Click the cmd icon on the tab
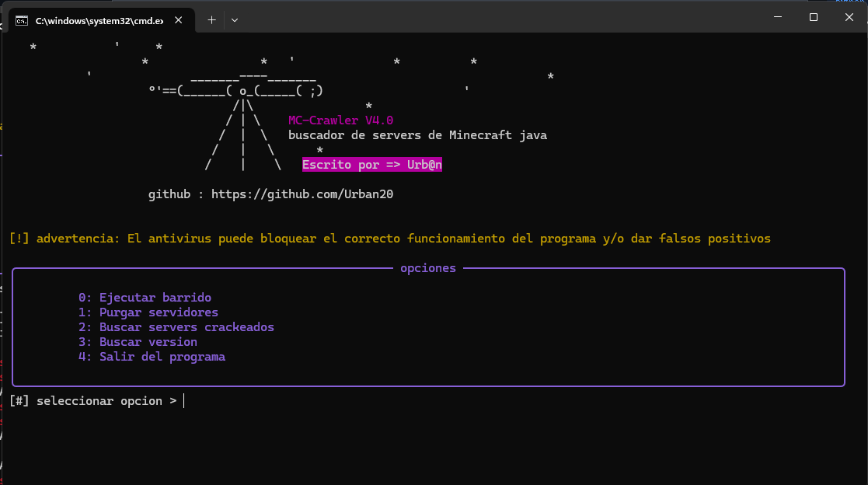Image resolution: width=868 pixels, height=485 pixels. point(22,21)
